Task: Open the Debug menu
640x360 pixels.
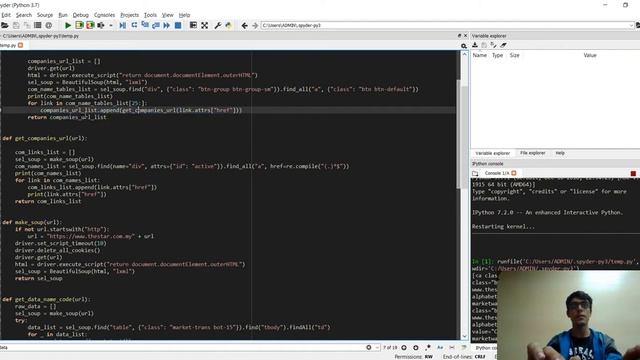Action: click(80, 15)
